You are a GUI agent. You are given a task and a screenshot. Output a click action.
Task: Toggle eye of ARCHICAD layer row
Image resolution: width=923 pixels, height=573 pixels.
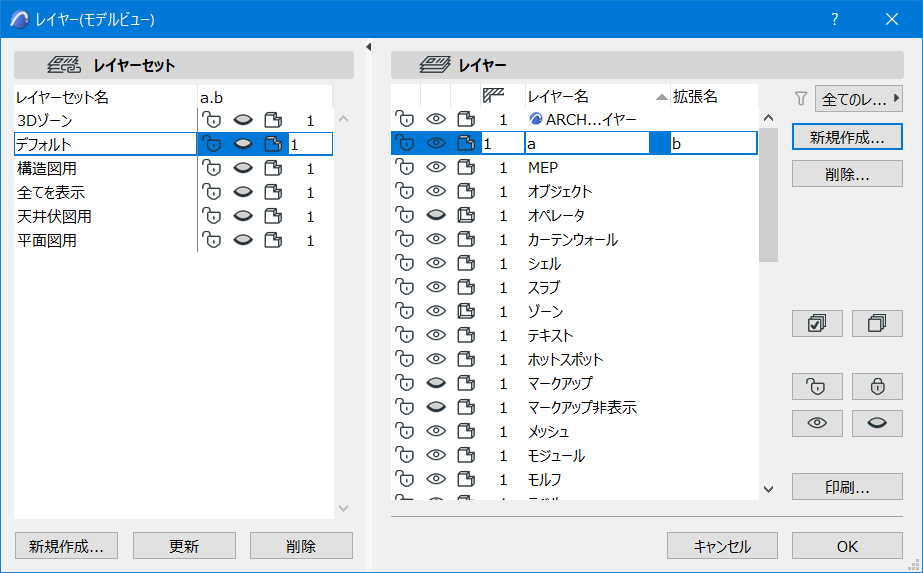point(436,120)
